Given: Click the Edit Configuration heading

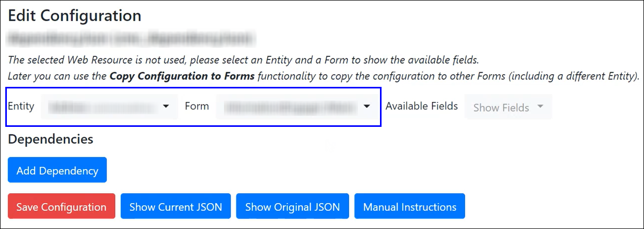Looking at the screenshot, I should click(x=74, y=16).
